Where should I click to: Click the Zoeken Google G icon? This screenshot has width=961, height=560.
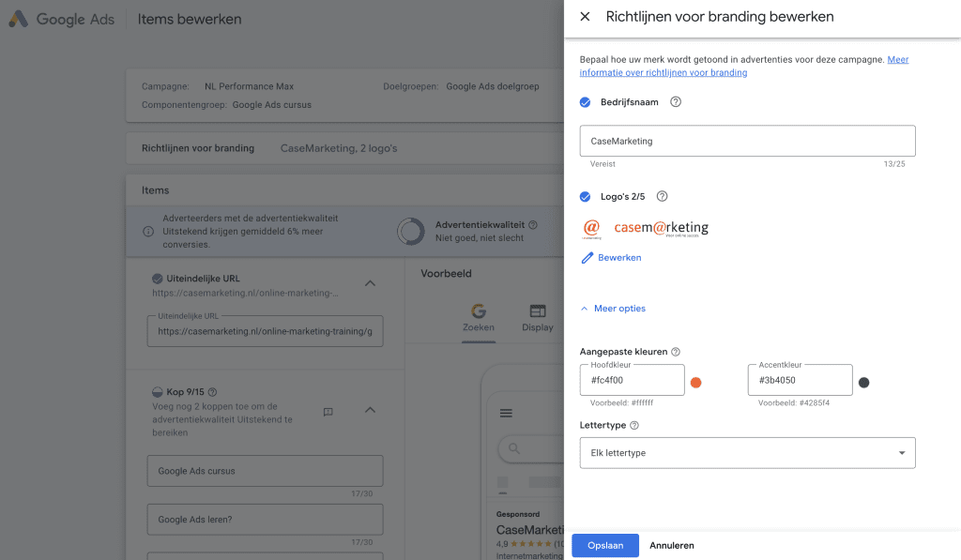tap(478, 311)
